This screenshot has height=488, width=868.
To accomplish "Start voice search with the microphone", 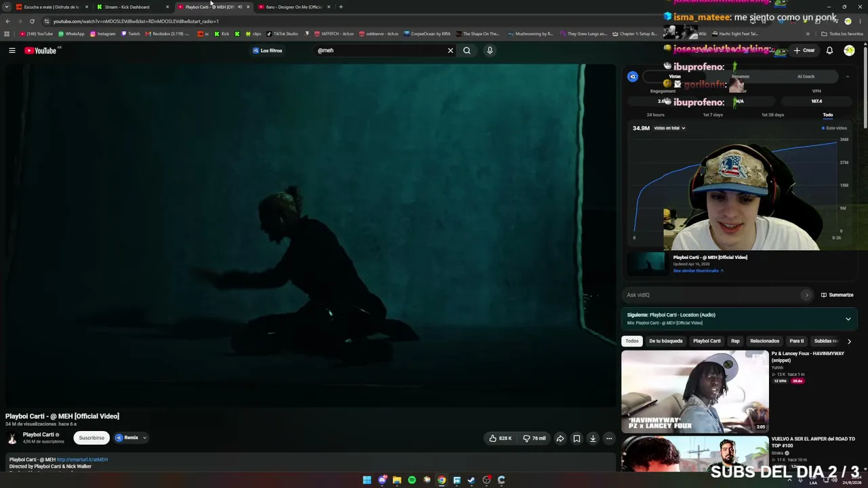I will (490, 50).
